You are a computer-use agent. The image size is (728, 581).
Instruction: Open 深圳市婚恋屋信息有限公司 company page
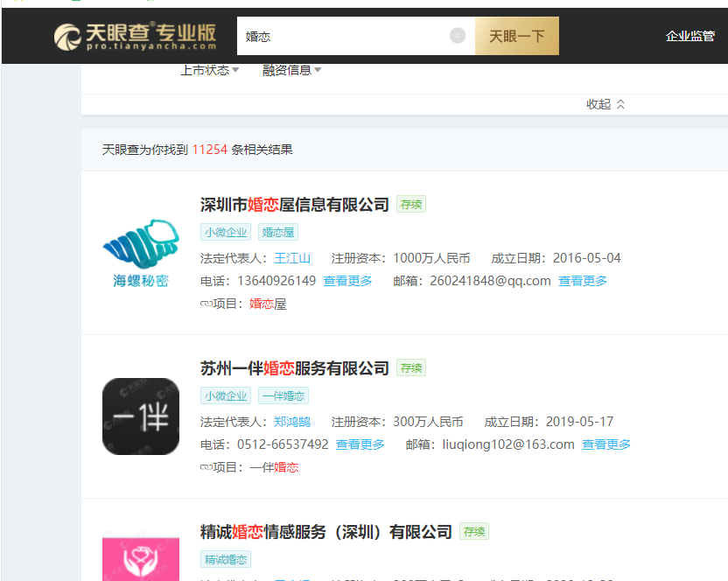tap(294, 205)
